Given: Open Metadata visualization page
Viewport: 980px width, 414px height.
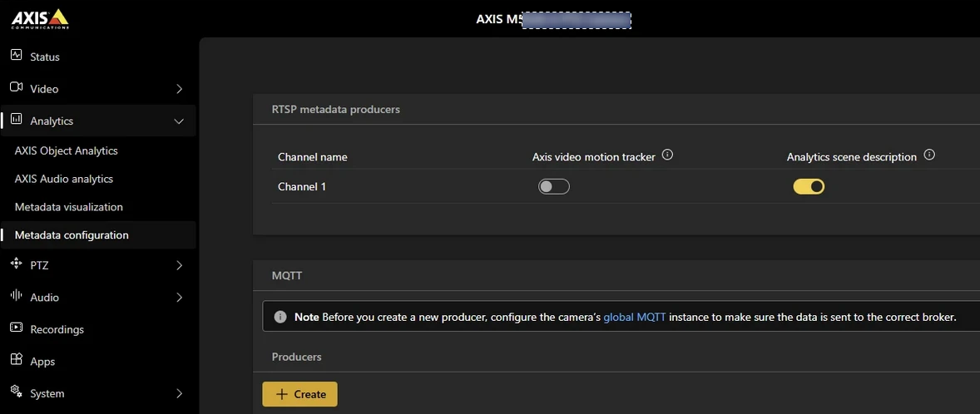Looking at the screenshot, I should 69,207.
